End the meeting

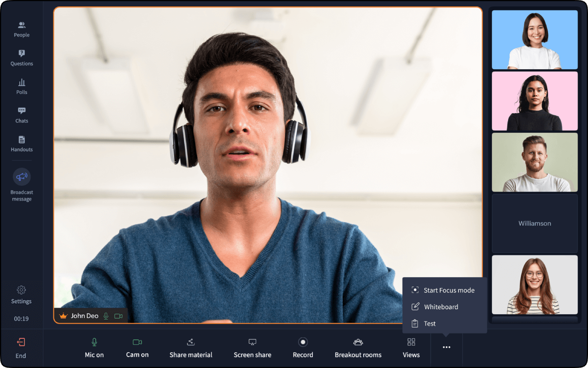(20, 347)
